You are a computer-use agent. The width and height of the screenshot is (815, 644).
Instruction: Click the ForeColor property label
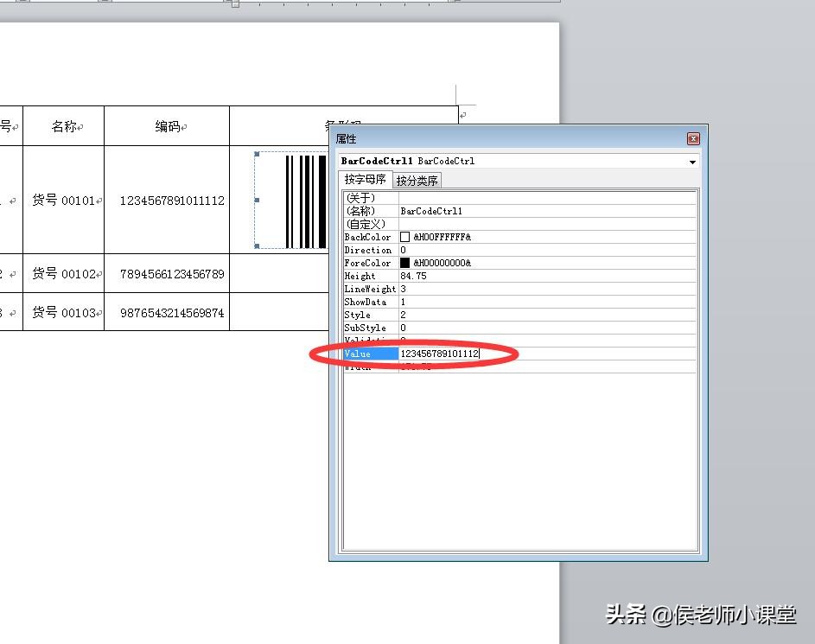(x=367, y=263)
